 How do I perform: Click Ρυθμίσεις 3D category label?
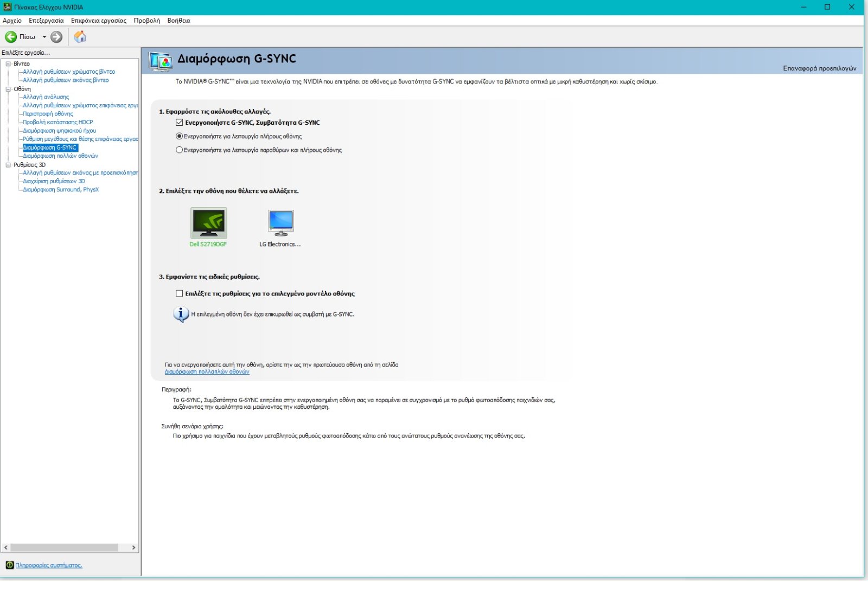[x=30, y=165]
